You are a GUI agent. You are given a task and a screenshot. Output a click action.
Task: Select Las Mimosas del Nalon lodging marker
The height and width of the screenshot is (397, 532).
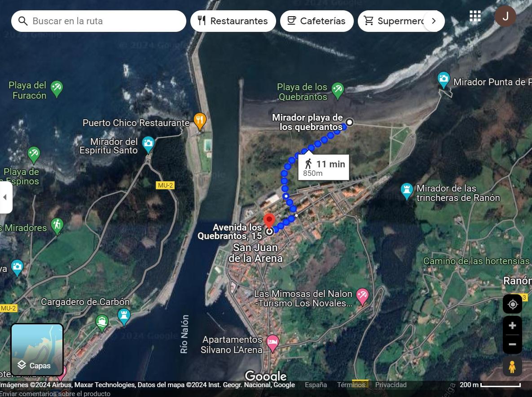(x=362, y=297)
